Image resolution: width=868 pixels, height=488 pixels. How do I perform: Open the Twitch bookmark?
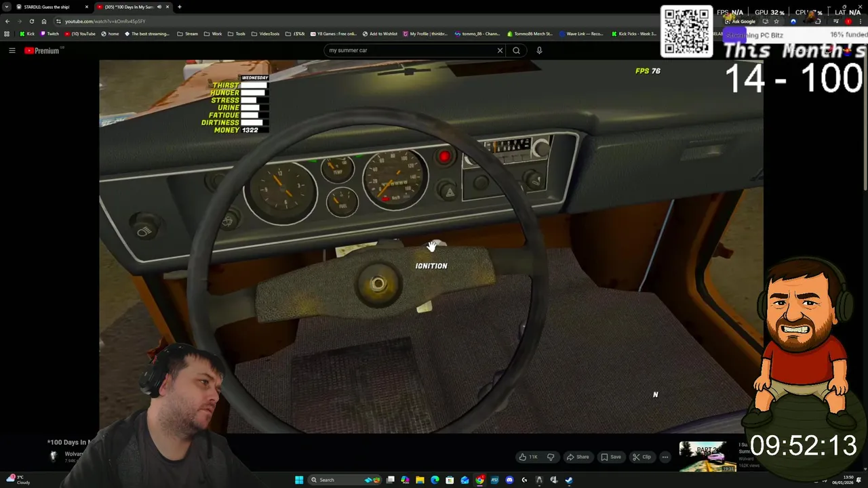(x=50, y=34)
